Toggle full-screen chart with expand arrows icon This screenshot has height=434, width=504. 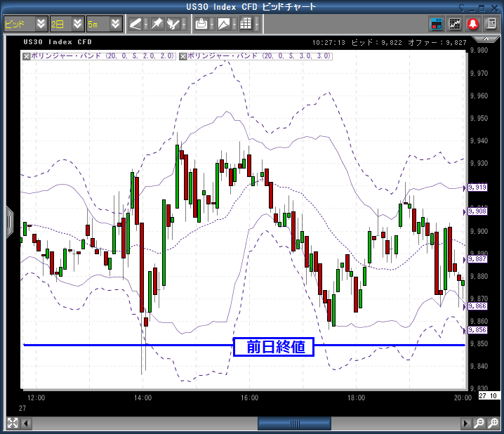[x=12, y=423]
